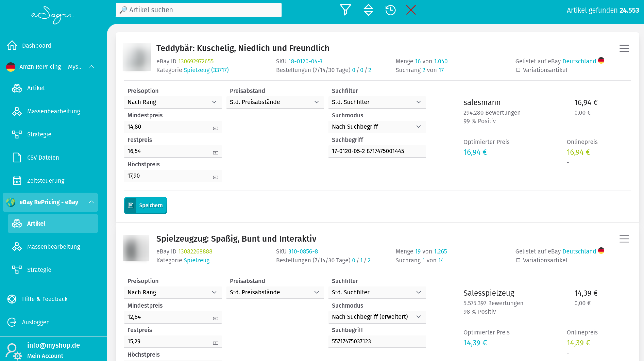Open Mein Account settings
This screenshot has width=644, height=361.
[45, 356]
